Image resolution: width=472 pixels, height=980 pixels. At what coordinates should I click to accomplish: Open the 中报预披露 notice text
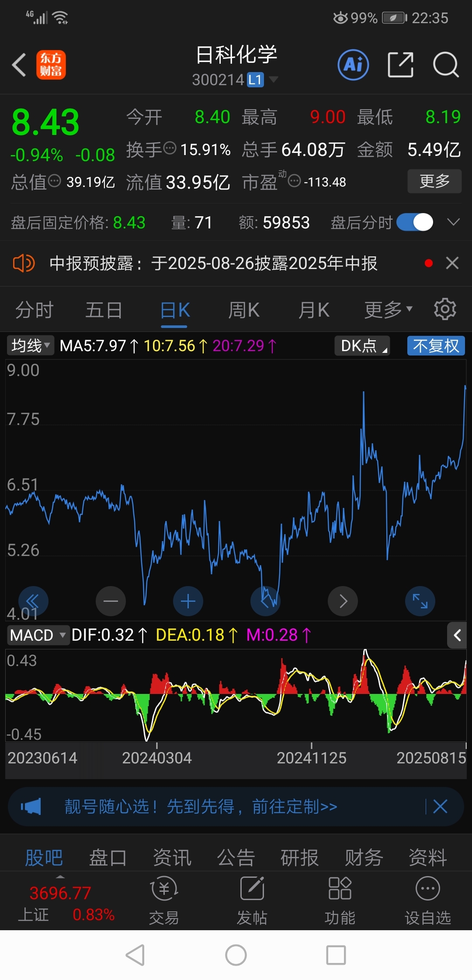click(x=213, y=263)
